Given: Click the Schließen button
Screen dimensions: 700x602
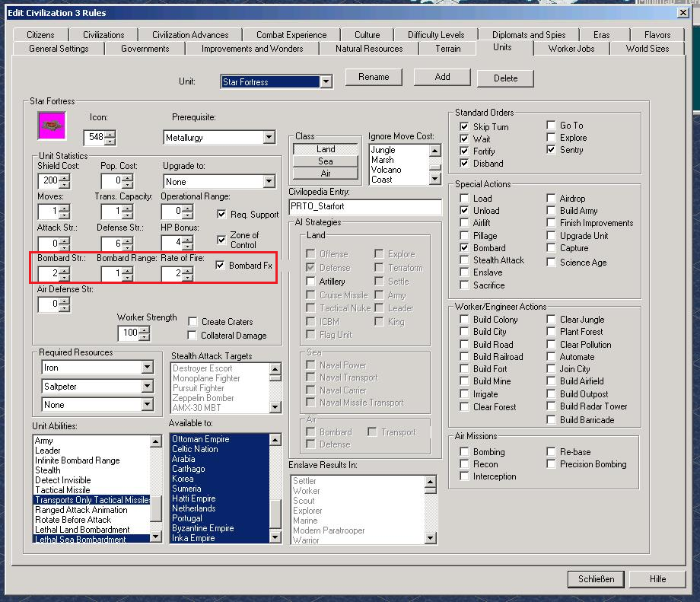Looking at the screenshot, I should [x=596, y=579].
